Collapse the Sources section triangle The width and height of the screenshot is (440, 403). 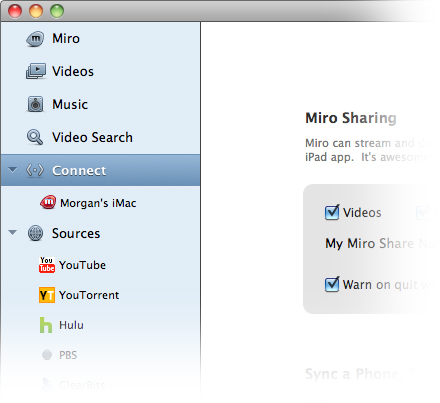13,232
